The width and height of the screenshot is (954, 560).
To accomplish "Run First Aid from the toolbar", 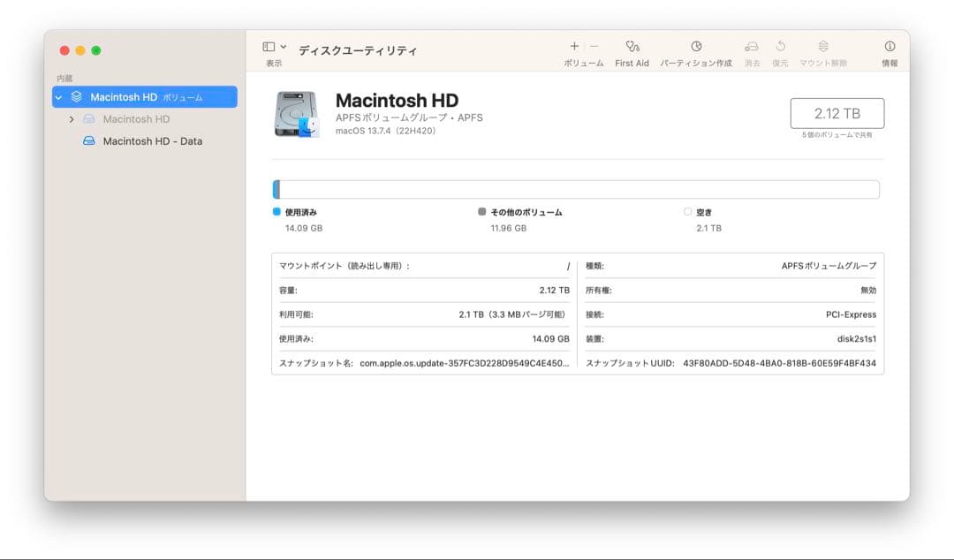I will coord(631,50).
